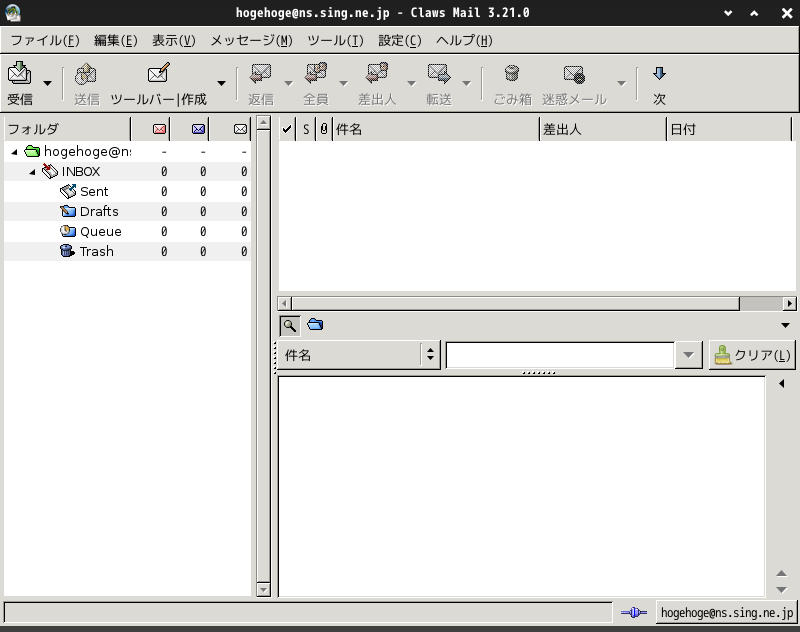The image size is (800, 632).
Task: Click message list scrollbar left arrow
Action: click(285, 304)
